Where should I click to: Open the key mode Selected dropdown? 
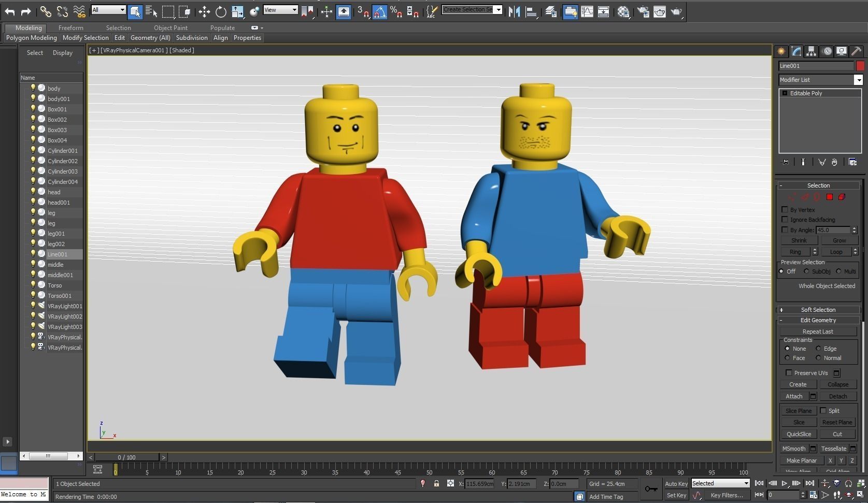(720, 483)
